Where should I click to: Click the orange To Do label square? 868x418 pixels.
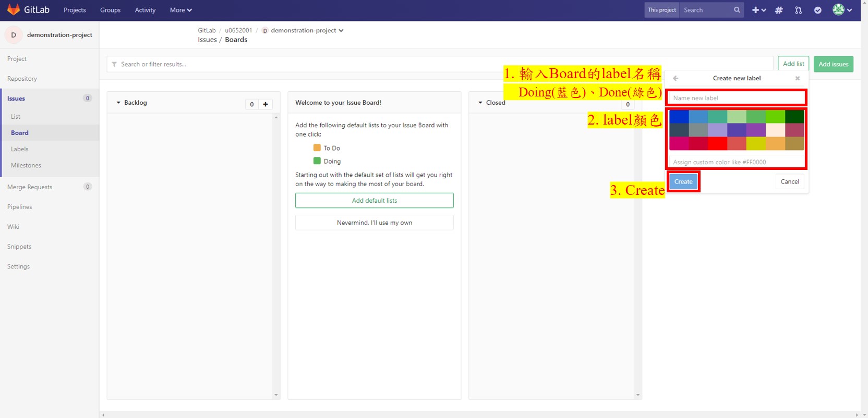tap(317, 147)
